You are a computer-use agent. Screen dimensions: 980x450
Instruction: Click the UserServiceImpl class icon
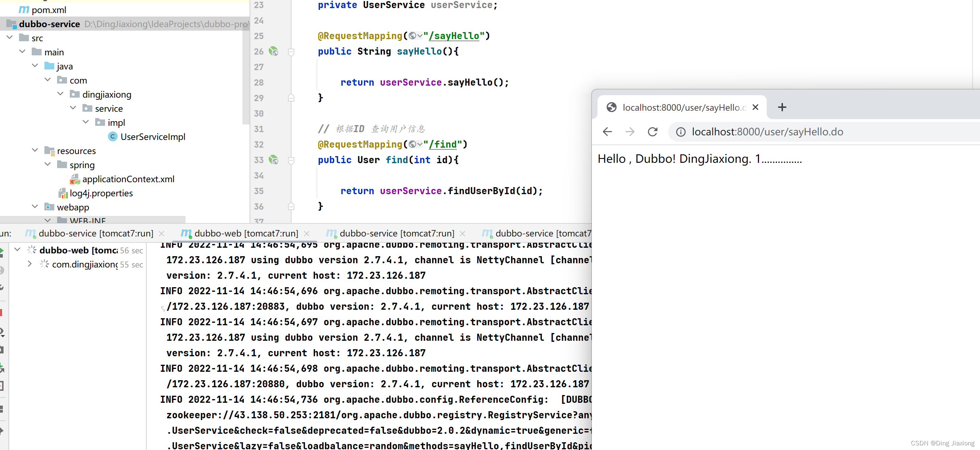pos(112,137)
